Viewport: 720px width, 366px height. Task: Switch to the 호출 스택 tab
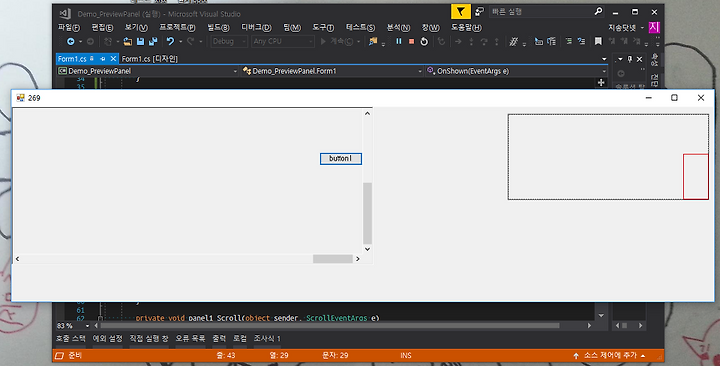click(71, 338)
